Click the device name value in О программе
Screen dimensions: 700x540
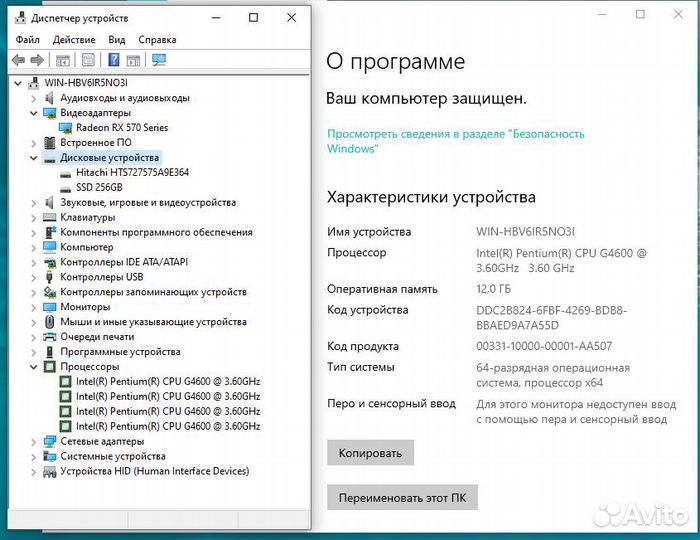[x=525, y=232]
